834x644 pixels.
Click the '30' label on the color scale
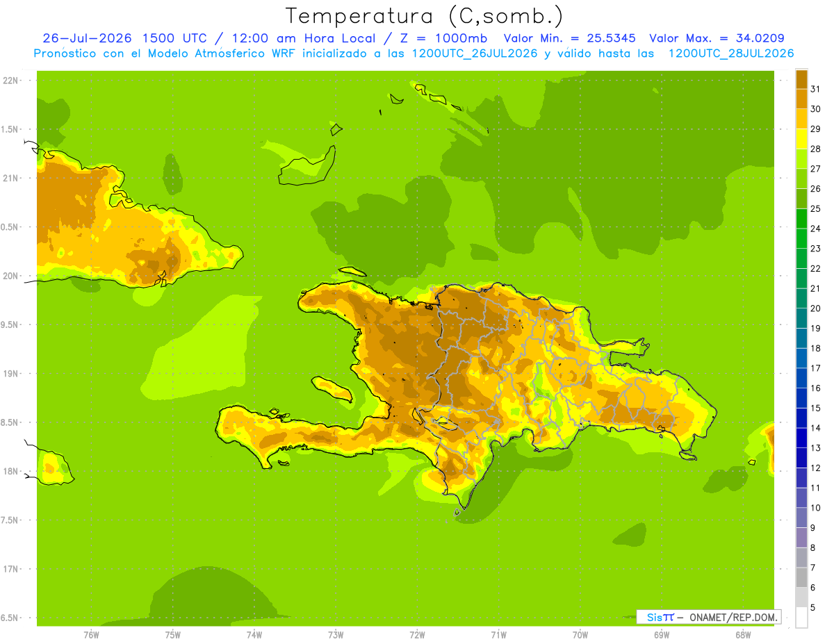pos(815,109)
